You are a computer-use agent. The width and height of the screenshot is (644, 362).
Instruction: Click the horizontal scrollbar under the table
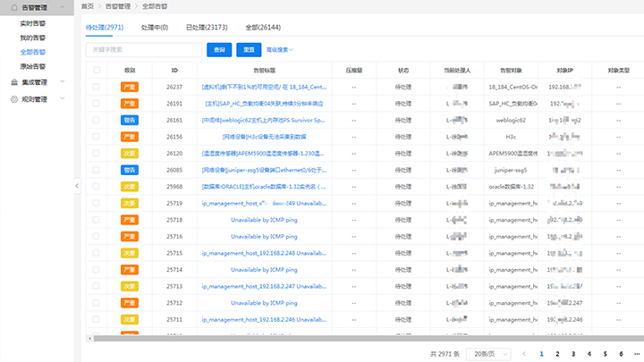pos(358,337)
